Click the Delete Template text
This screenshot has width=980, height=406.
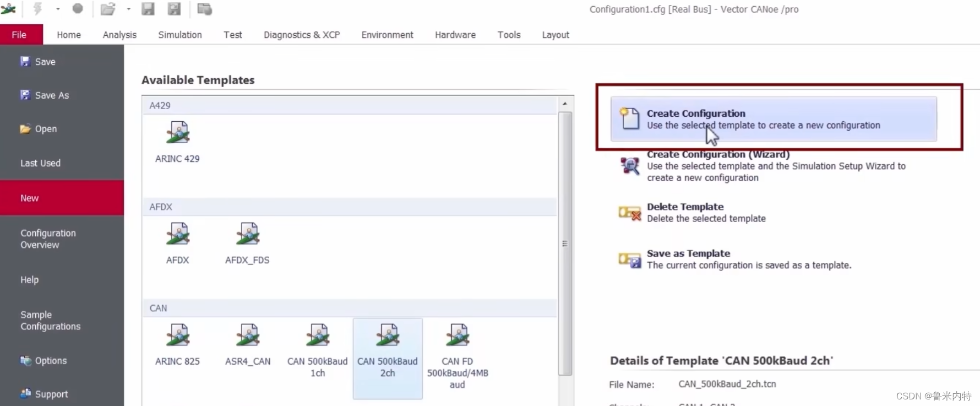(685, 207)
